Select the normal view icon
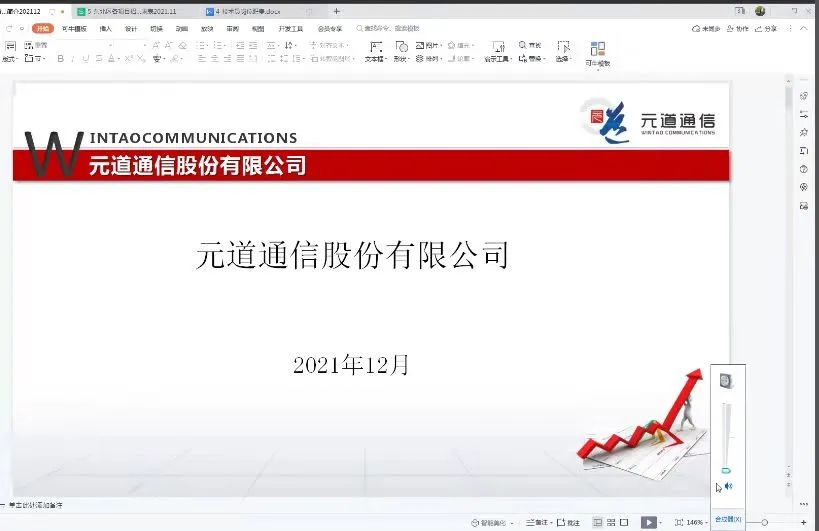This screenshot has width=819, height=531. coord(598,522)
